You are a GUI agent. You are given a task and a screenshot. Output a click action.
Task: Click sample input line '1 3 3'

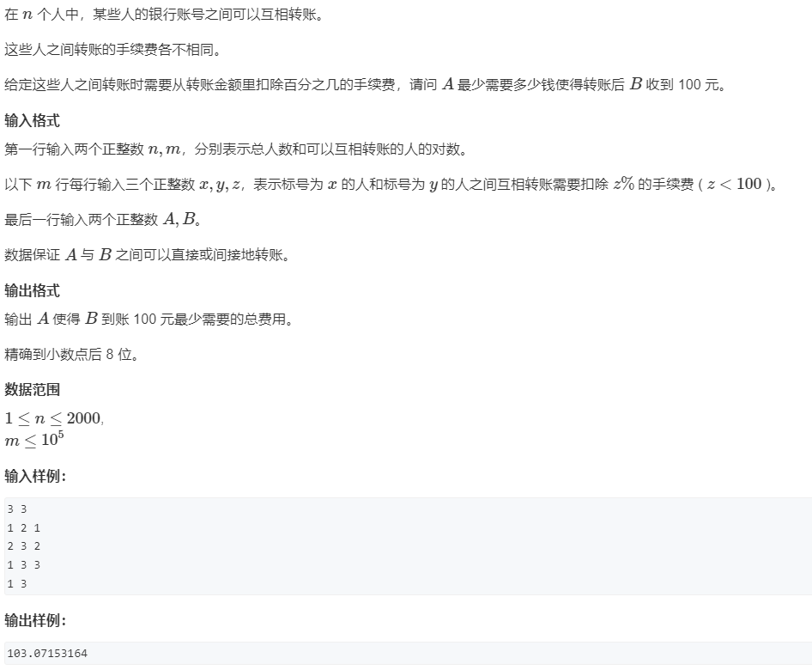click(23, 565)
